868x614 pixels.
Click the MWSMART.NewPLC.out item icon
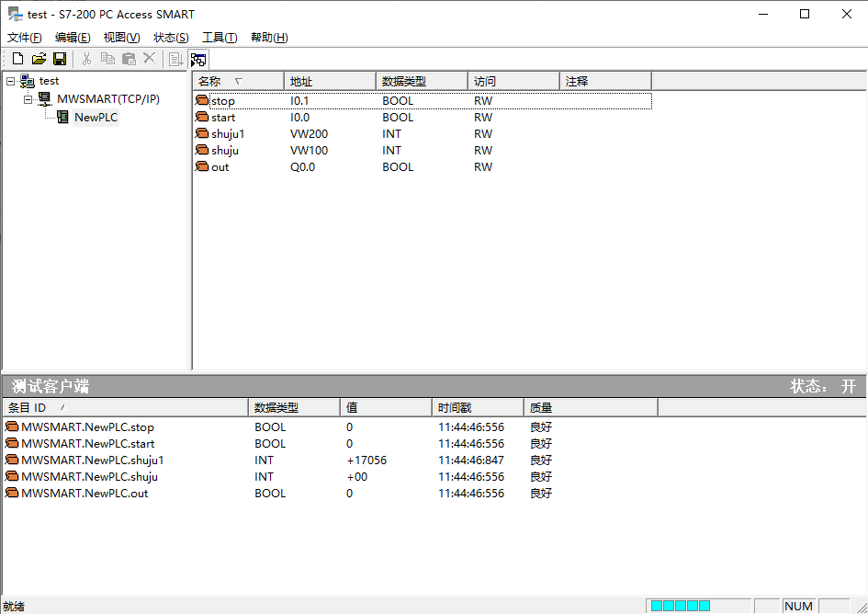(12, 493)
